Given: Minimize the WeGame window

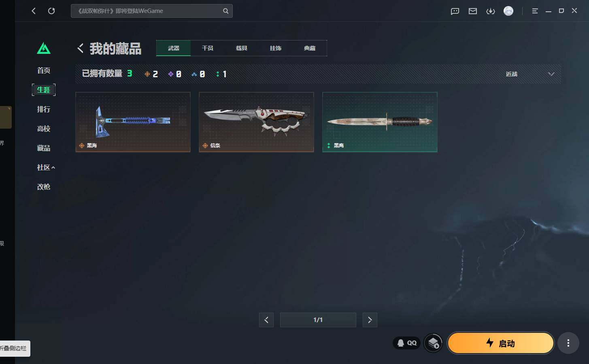Looking at the screenshot, I should pos(549,11).
